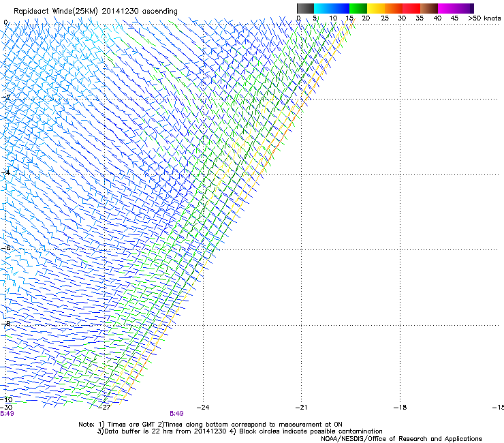Click the '>50 knots' legend label
The height and width of the screenshot is (443, 504).
click(x=484, y=18)
